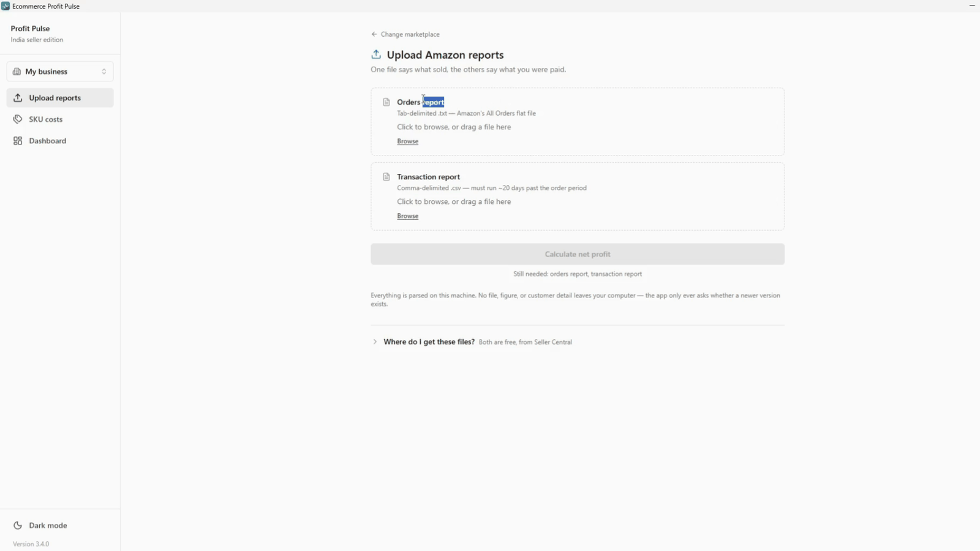Click the Calculate net profit button
980x551 pixels.
coord(578,254)
